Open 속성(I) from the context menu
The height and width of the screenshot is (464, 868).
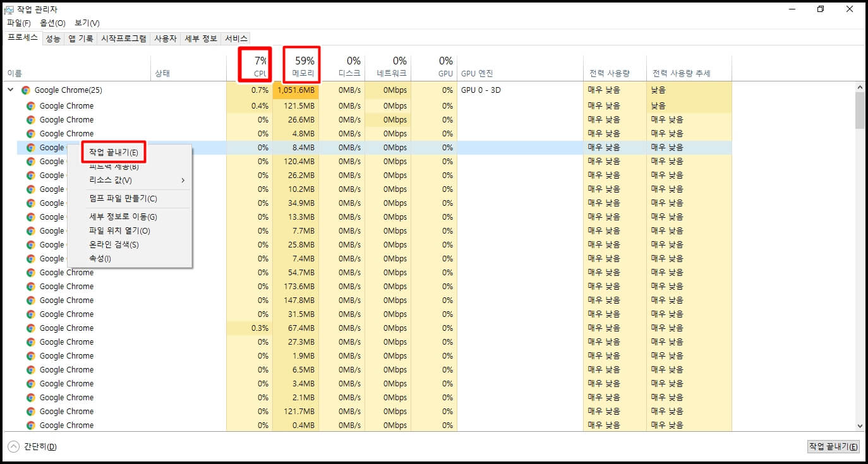(129, 259)
